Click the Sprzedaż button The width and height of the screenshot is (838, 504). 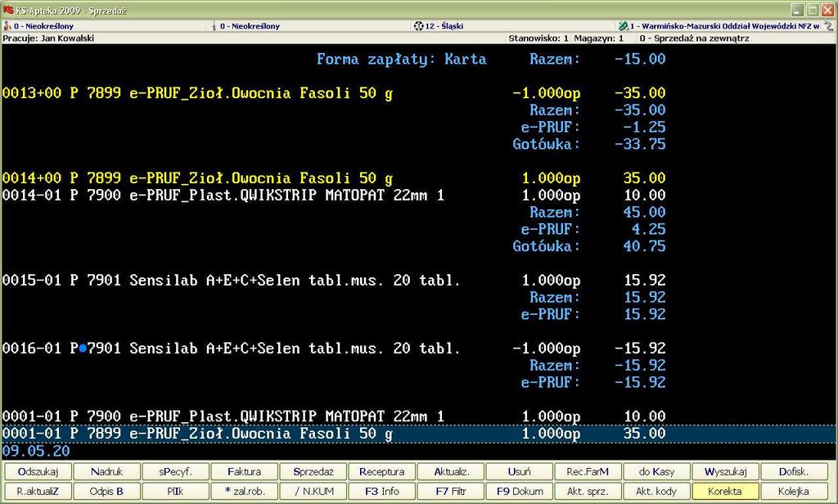click(313, 471)
